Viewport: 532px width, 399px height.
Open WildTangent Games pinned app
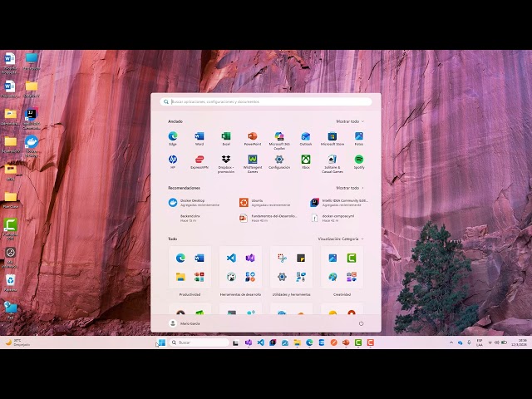(253, 164)
